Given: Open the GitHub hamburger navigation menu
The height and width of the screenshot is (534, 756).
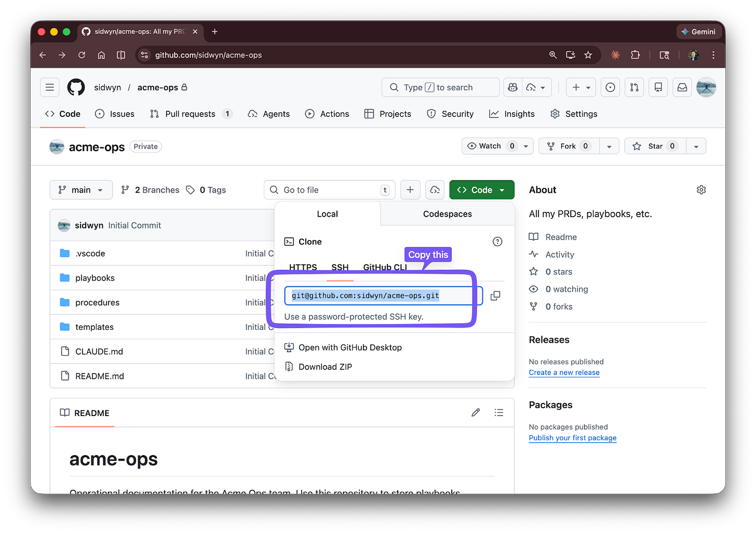Looking at the screenshot, I should pyautogui.click(x=50, y=87).
